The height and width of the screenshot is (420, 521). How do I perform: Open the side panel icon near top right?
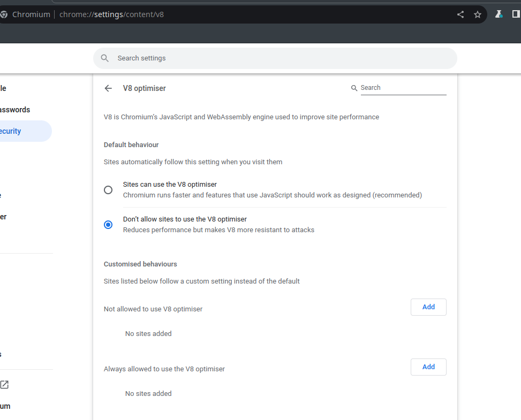pyautogui.click(x=516, y=14)
